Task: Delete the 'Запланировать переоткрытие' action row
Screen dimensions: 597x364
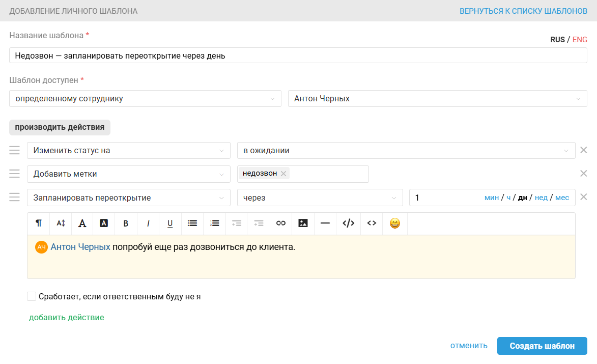Action: tap(584, 198)
